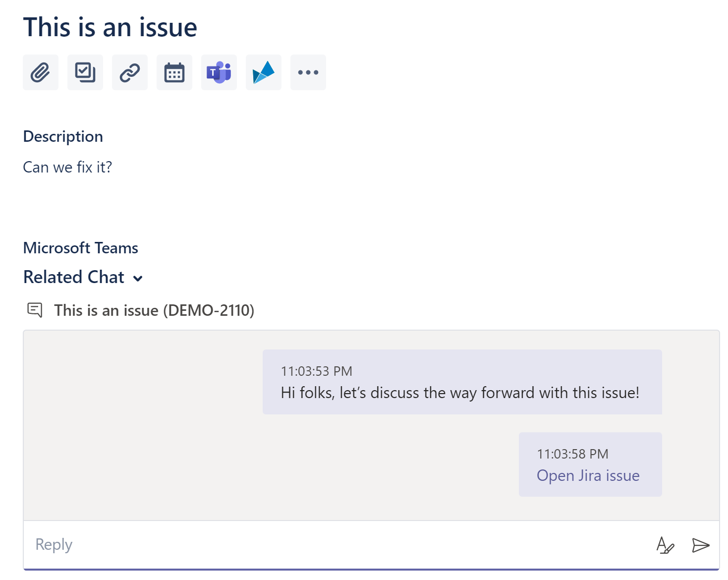Send the reply with the arrow icon
Image resolution: width=728 pixels, height=580 pixels.
(701, 545)
